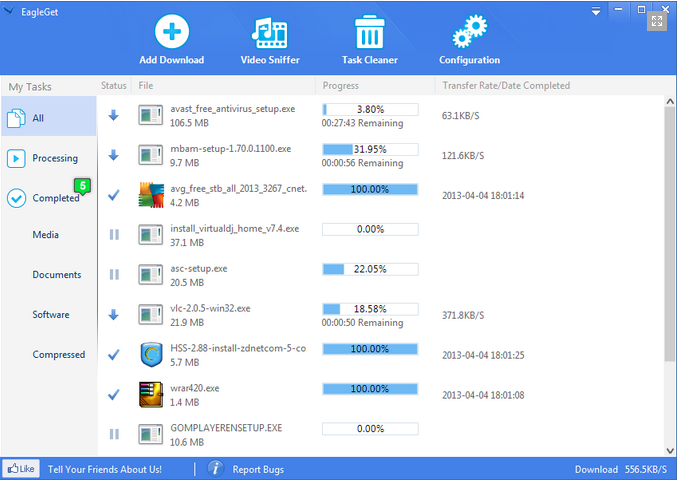678x483 pixels.
Task: Click mbam-setup 31.95% progress bar
Action: coord(370,149)
